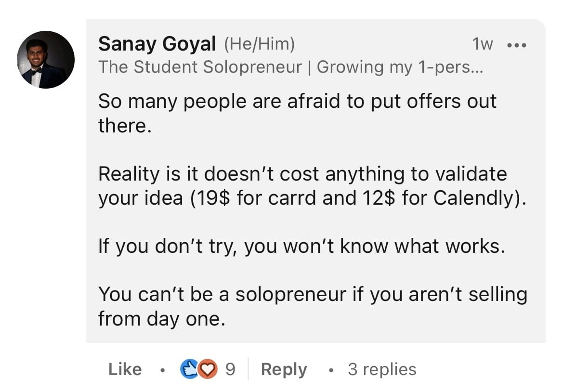Expand the truncated "Growing my 1-pers..." headline

pyautogui.click(x=400, y=67)
